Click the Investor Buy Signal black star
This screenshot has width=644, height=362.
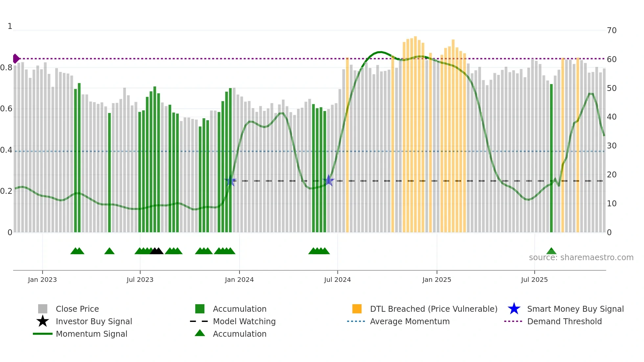pos(43,321)
